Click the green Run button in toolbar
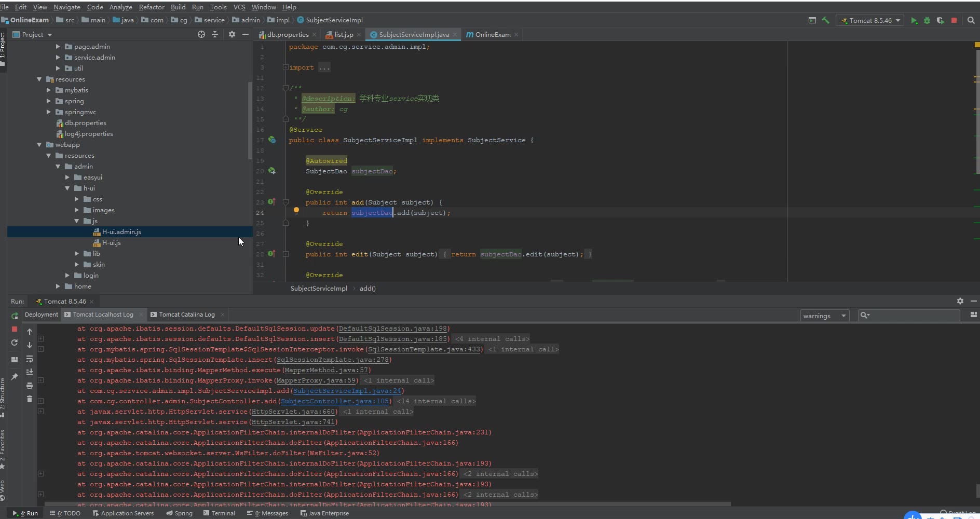The image size is (980, 519). 914,21
